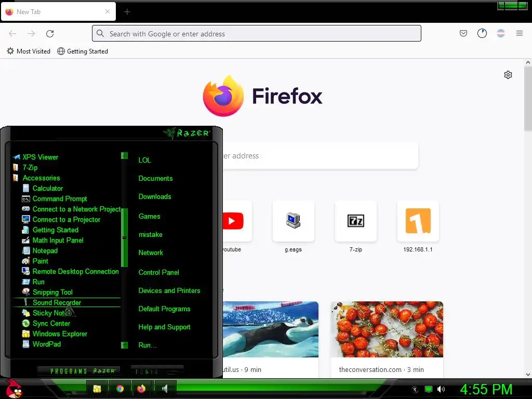Click the page search box
Screen dimensions: 532x399
(320, 156)
